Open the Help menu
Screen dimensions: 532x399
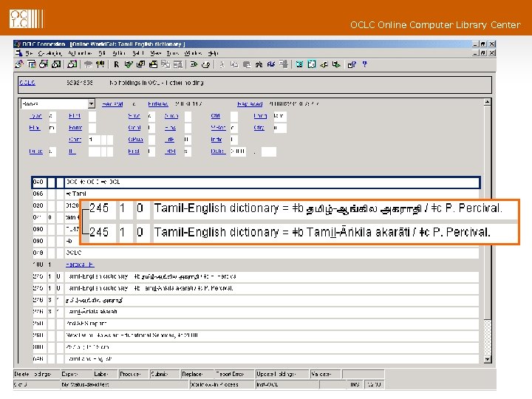[214, 53]
